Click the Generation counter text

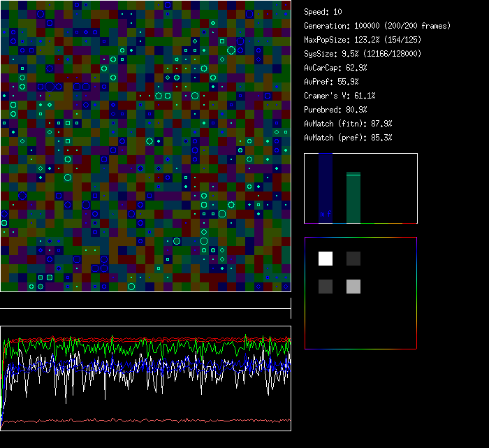click(x=377, y=26)
